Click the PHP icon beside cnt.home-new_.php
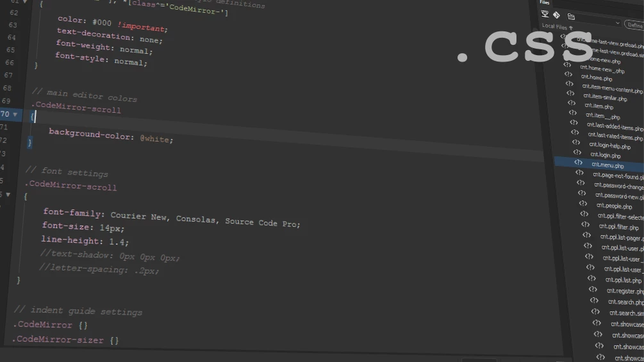 click(567, 65)
